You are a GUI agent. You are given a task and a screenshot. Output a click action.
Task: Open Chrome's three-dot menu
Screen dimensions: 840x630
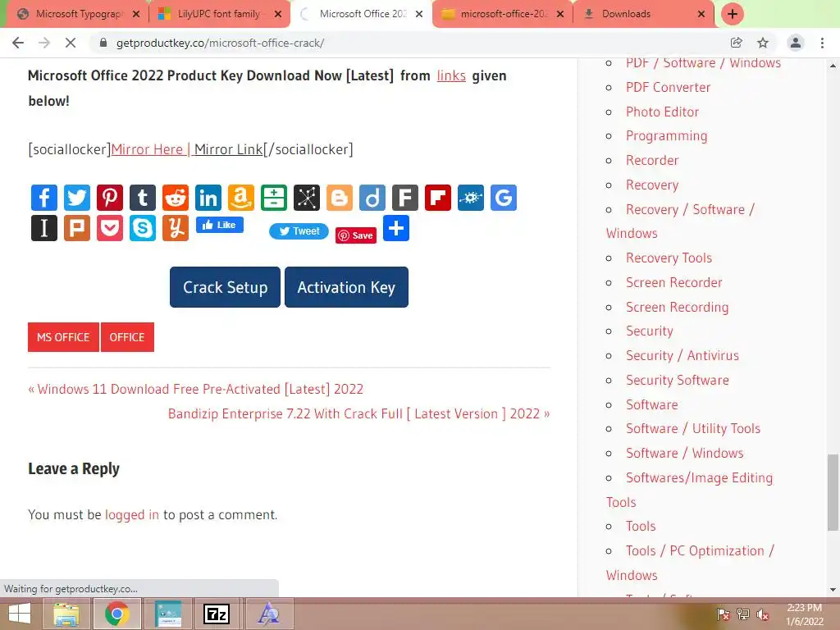822,43
